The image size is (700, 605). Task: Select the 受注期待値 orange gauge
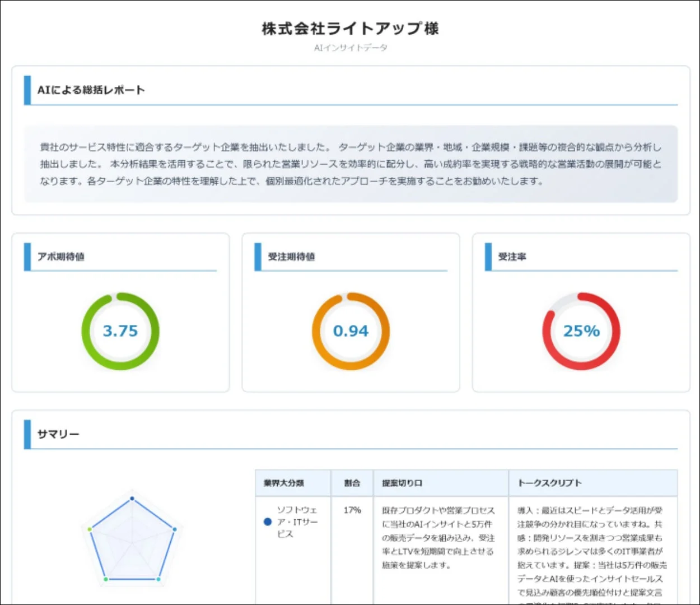(350, 331)
